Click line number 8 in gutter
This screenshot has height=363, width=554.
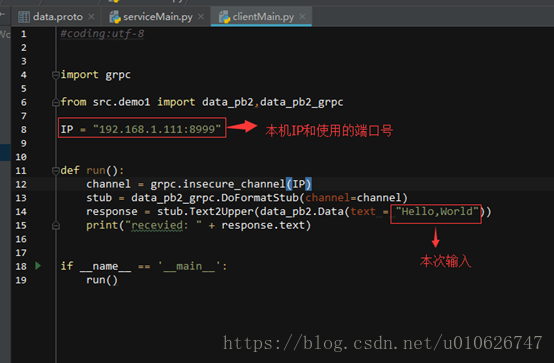pyautogui.click(x=23, y=130)
